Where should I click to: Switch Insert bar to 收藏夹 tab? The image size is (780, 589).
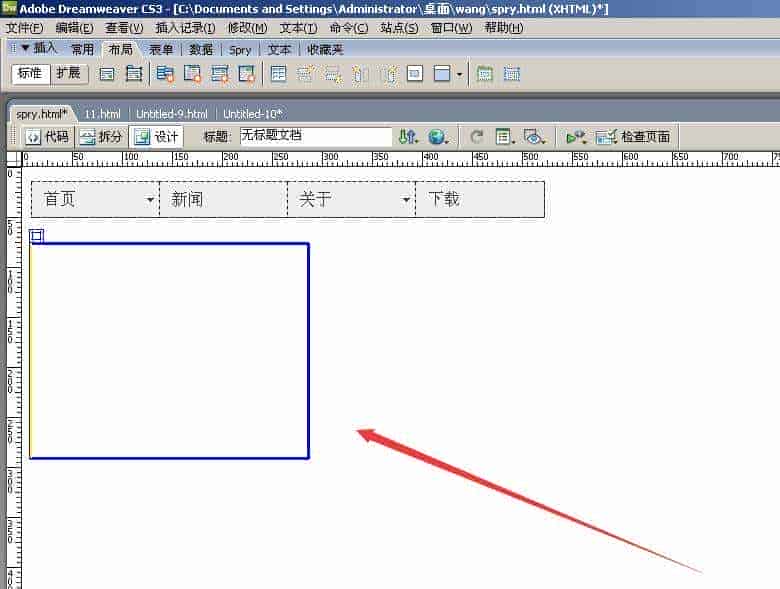(325, 50)
